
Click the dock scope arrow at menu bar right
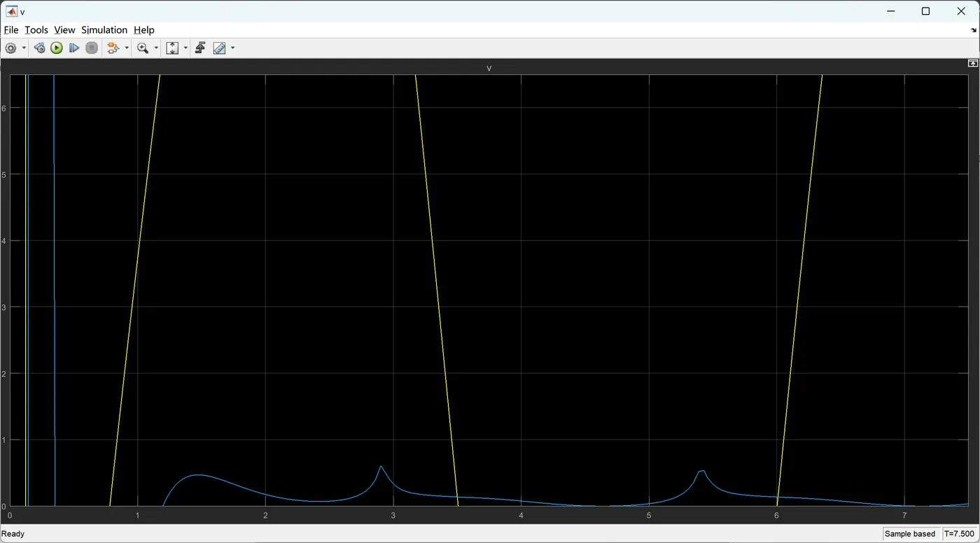974,30
